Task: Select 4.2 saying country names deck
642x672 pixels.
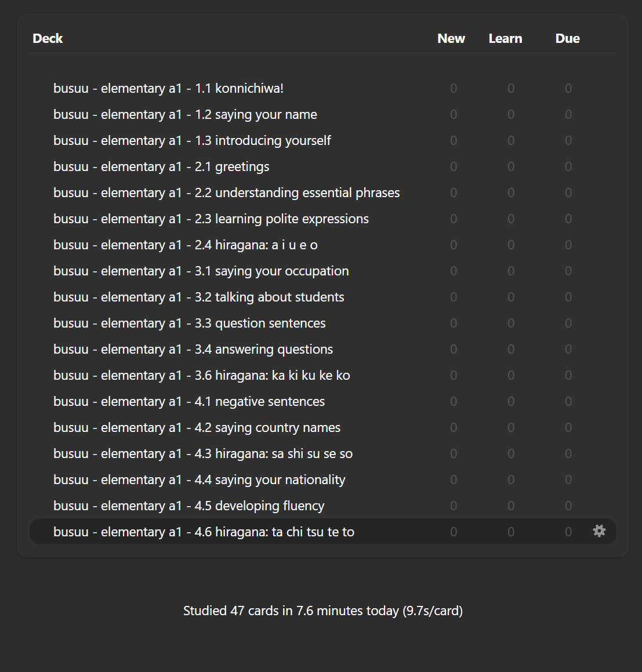Action: [197, 428]
